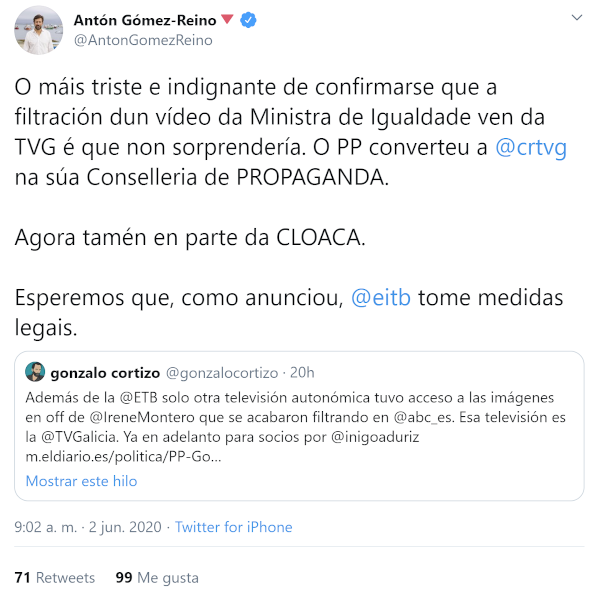Open the @eitb mention

[381, 297]
